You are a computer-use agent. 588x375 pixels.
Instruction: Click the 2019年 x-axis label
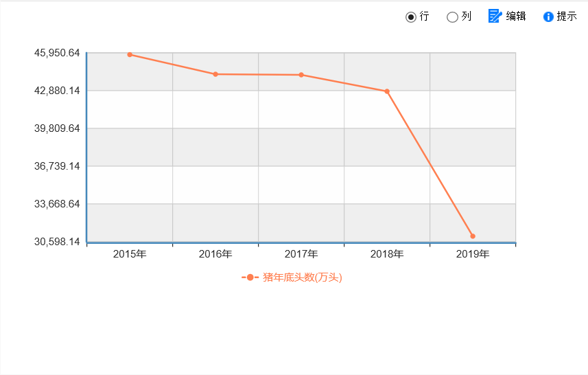pyautogui.click(x=473, y=254)
